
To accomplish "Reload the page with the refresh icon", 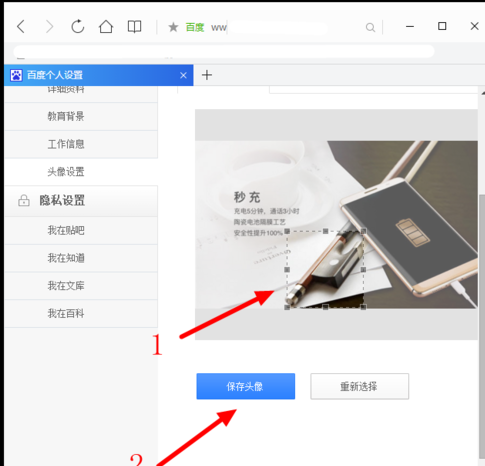I will tap(78, 26).
